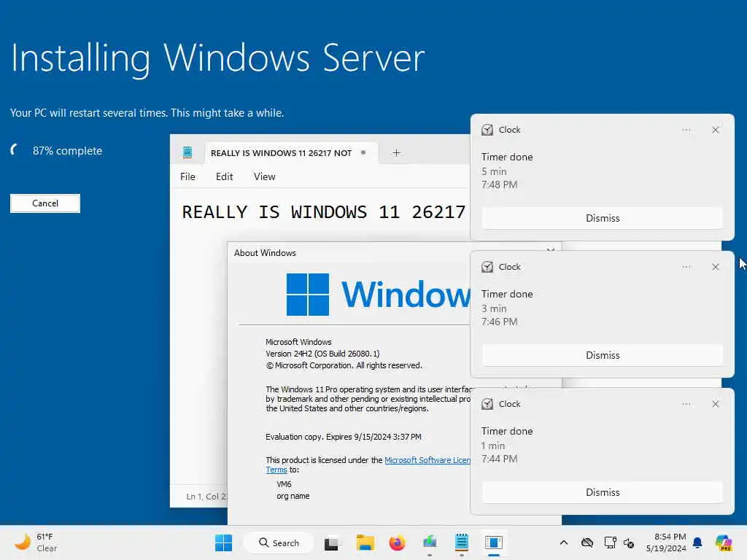Click Clock app icon in 1 min notification
Viewport: 747px width, 560px height.
pyautogui.click(x=487, y=404)
